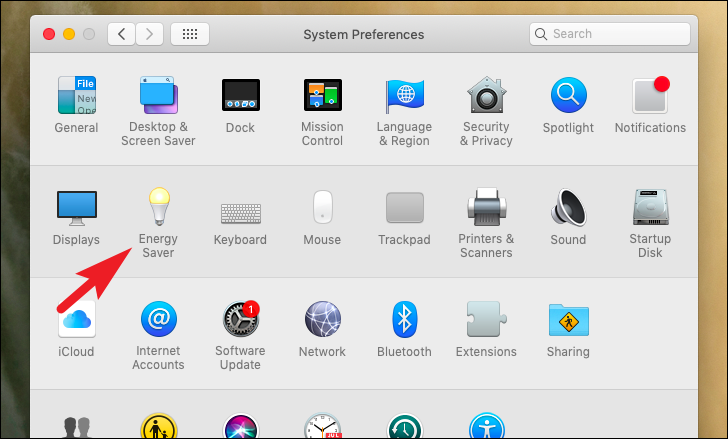Open the Spotlight preferences pane
Image resolution: width=728 pixels, height=439 pixels.
[568, 95]
